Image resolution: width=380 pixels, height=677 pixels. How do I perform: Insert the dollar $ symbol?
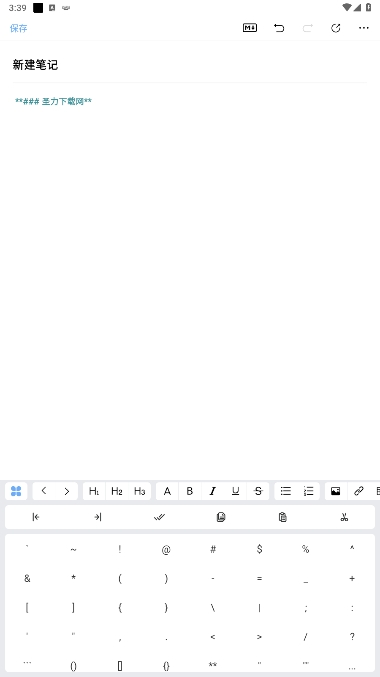coord(259,549)
